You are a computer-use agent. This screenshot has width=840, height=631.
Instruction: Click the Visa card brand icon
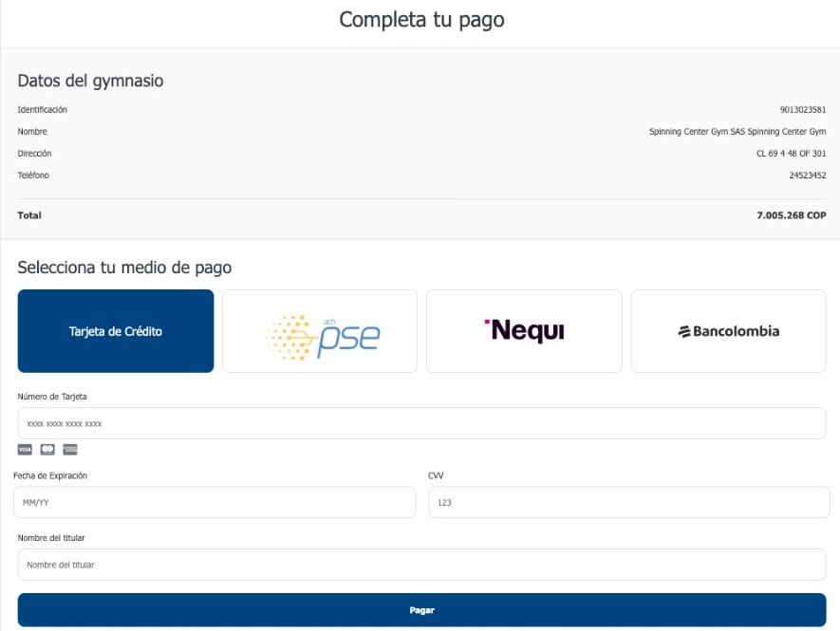(23, 449)
